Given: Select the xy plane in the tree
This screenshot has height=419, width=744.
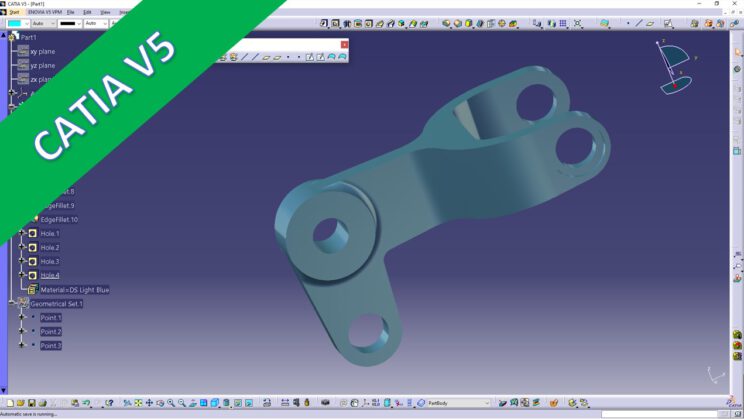Looking at the screenshot, I should click(x=42, y=50).
